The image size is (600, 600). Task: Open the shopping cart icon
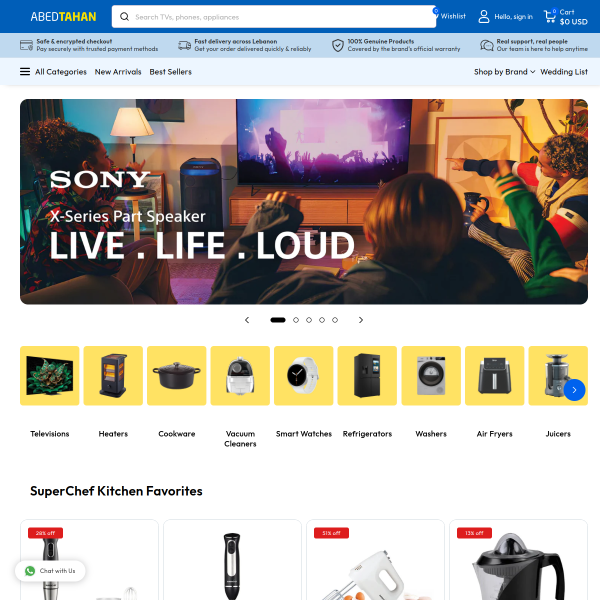[x=550, y=16]
